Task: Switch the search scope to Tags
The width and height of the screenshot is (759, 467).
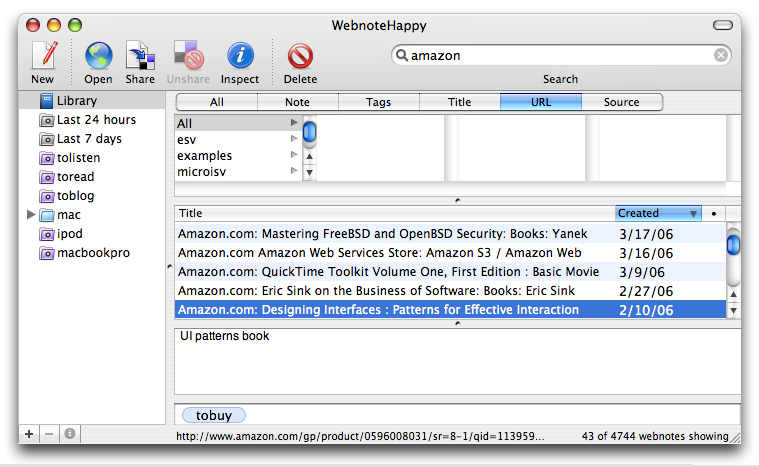Action: [378, 102]
